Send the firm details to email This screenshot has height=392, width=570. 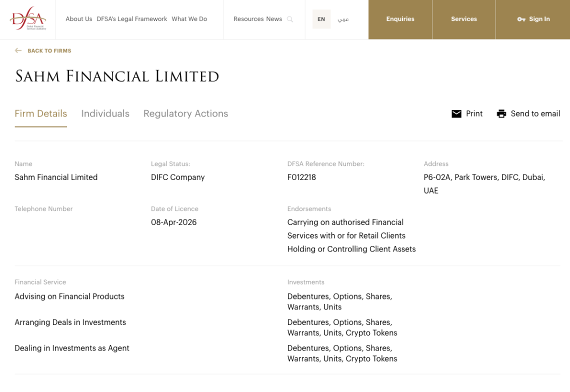(535, 113)
